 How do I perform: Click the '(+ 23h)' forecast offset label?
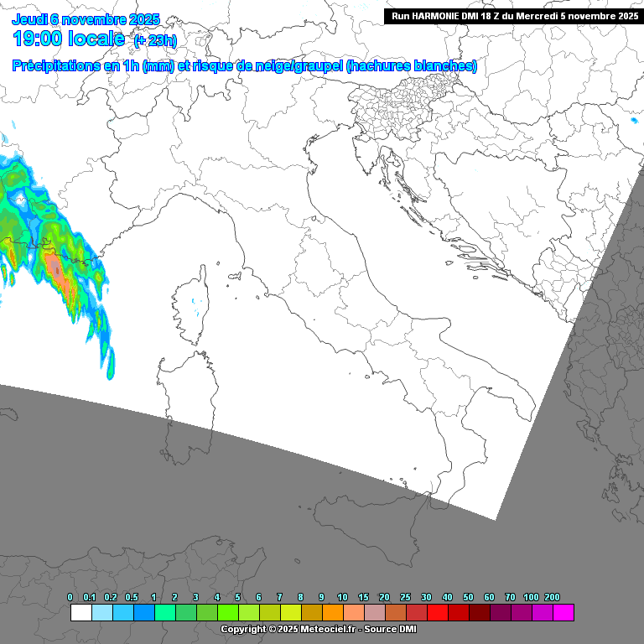point(155,40)
